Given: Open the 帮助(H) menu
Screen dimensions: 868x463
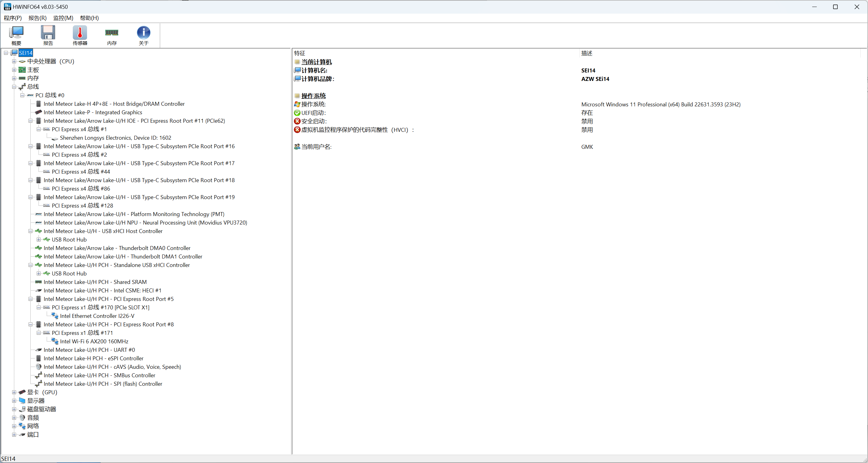Looking at the screenshot, I should [x=89, y=18].
